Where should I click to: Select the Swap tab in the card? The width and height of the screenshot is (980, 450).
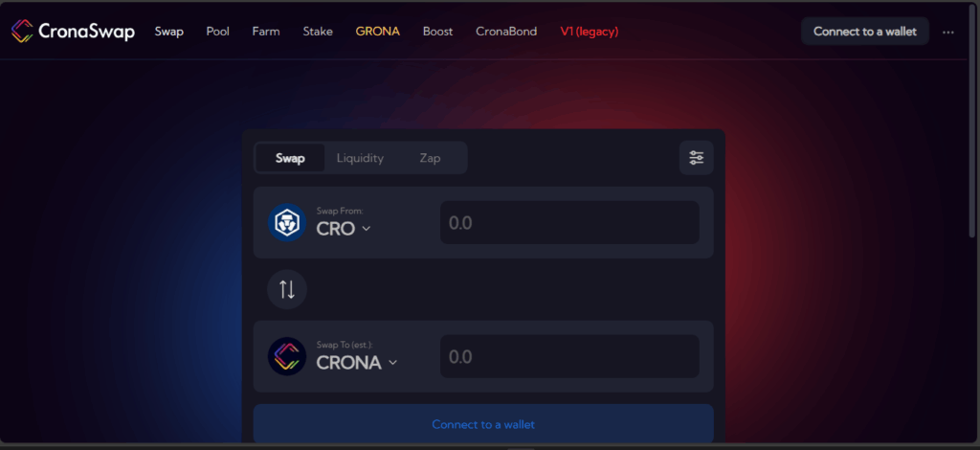(290, 158)
